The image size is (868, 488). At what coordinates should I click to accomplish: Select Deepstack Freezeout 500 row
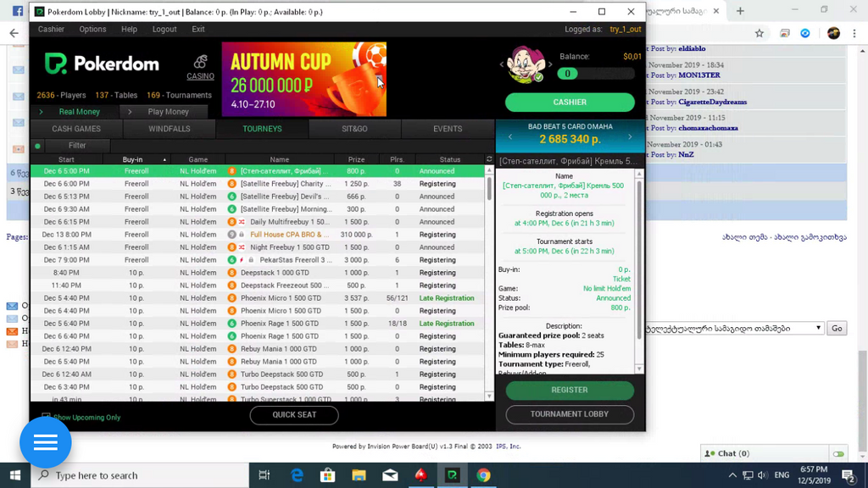(x=258, y=286)
